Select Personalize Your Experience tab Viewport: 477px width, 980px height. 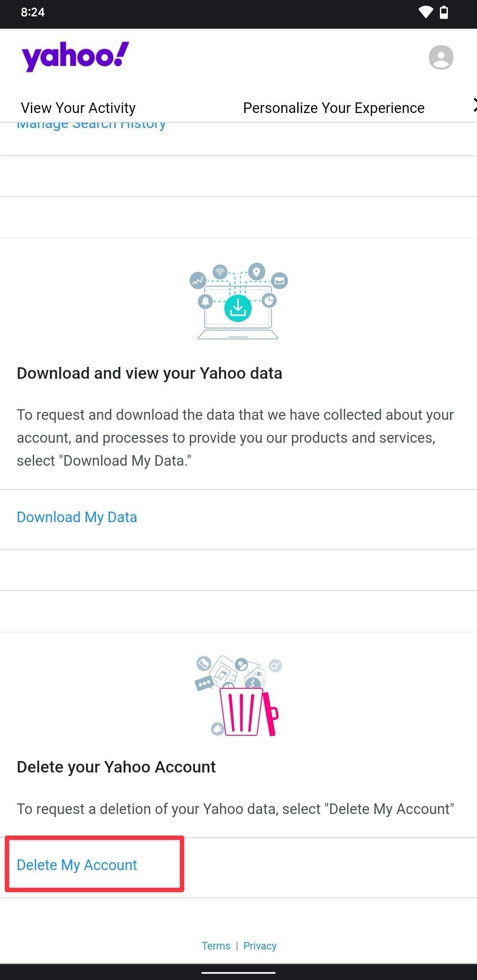pos(333,108)
